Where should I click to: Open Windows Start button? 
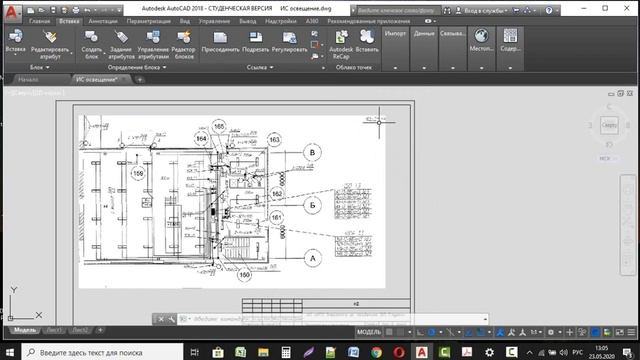point(10,352)
